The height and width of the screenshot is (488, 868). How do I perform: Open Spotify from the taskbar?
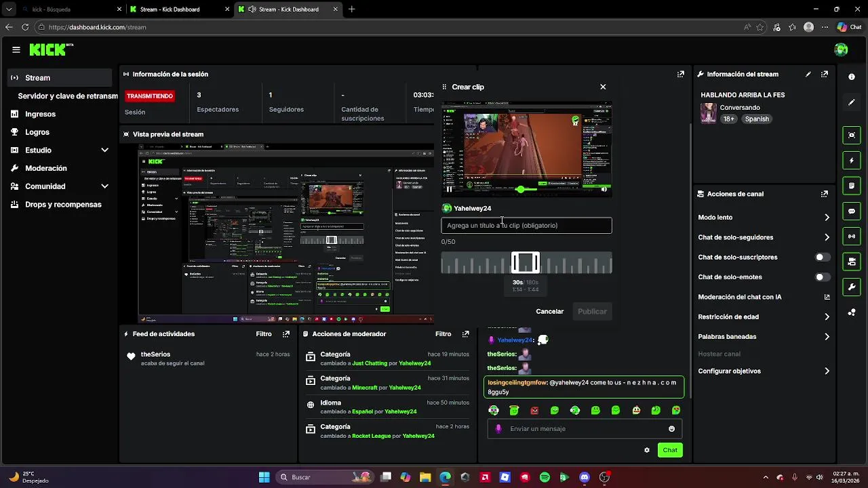[545, 477]
